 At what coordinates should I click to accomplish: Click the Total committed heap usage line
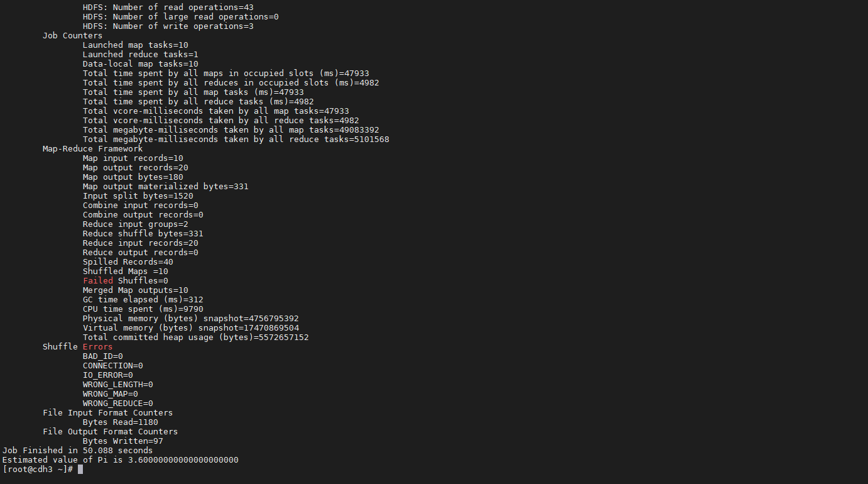[196, 338]
